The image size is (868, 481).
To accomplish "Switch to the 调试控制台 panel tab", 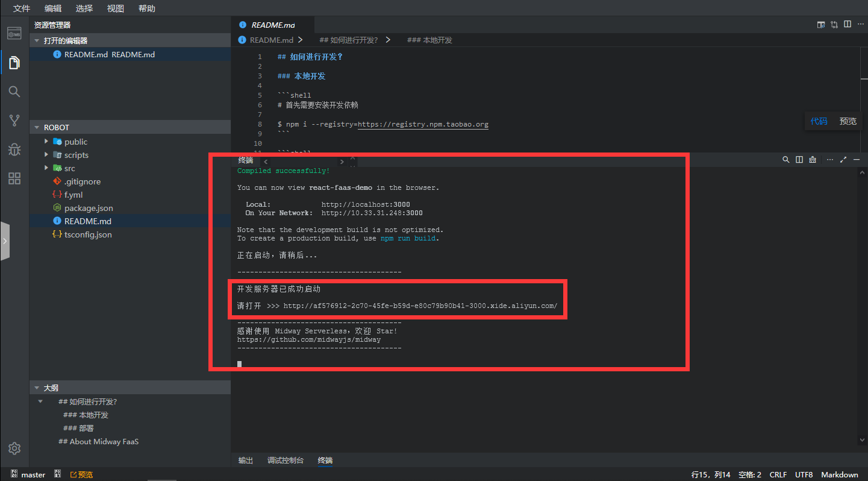I will (286, 461).
